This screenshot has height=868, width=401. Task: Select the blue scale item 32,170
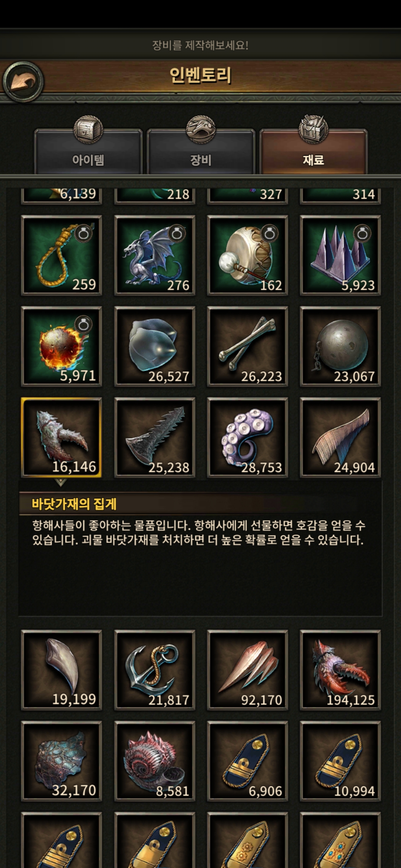(x=62, y=761)
